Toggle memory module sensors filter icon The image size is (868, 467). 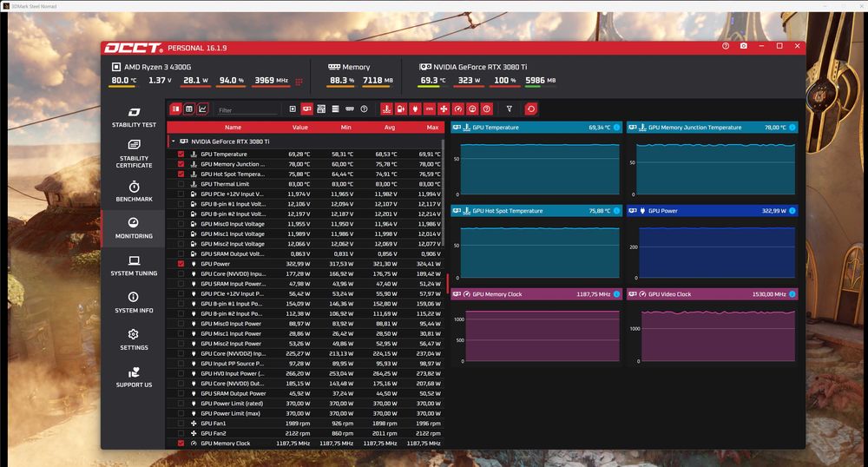point(350,109)
